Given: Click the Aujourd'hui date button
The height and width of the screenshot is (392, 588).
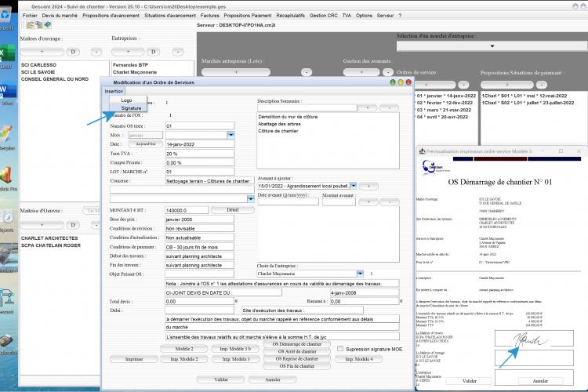Looking at the screenshot, I should 146,144.
